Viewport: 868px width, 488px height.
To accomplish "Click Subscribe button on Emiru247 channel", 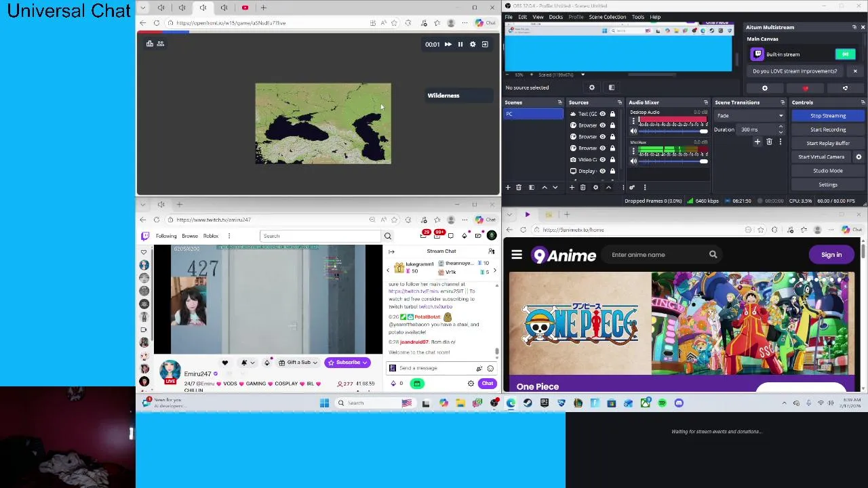I will tap(347, 363).
